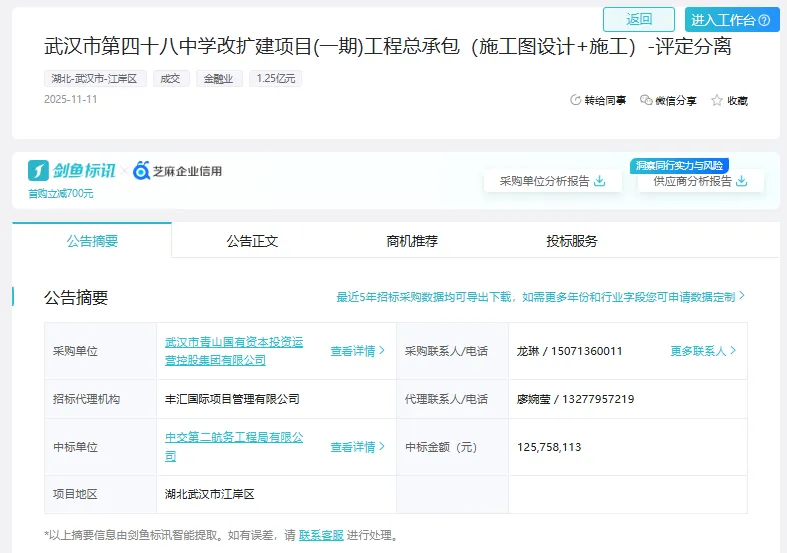Click help icon beside 进入工作台
This screenshot has width=787, height=553.
point(764,20)
